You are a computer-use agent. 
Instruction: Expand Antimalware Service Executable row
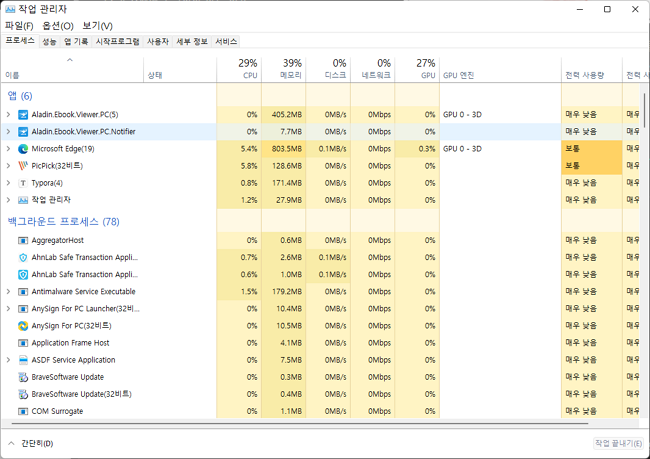[8, 291]
